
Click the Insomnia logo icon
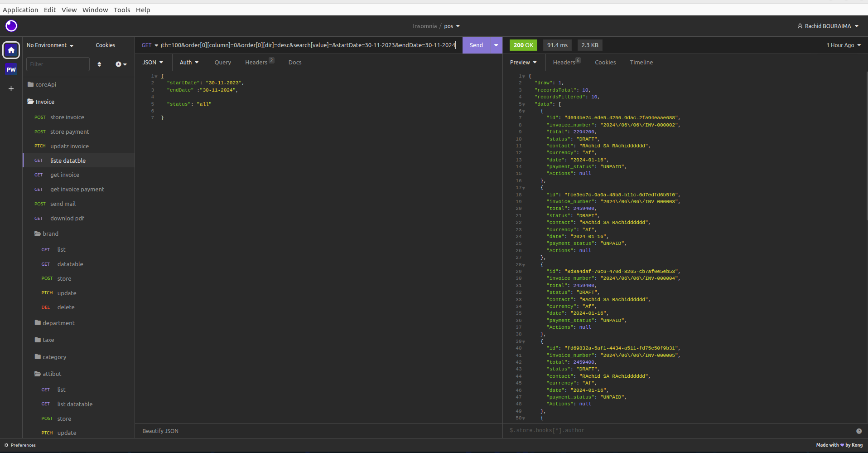click(11, 26)
